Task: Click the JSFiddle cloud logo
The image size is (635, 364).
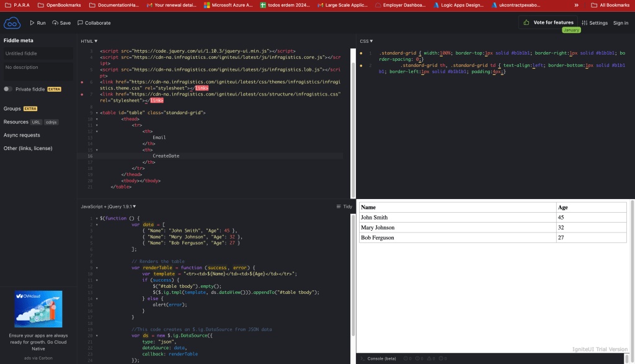Action: pyautogui.click(x=12, y=23)
